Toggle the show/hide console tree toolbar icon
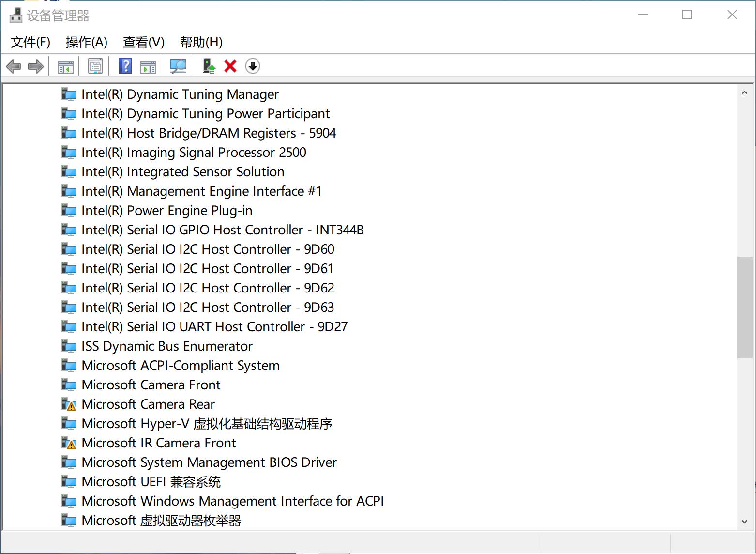756x554 pixels. click(x=65, y=66)
